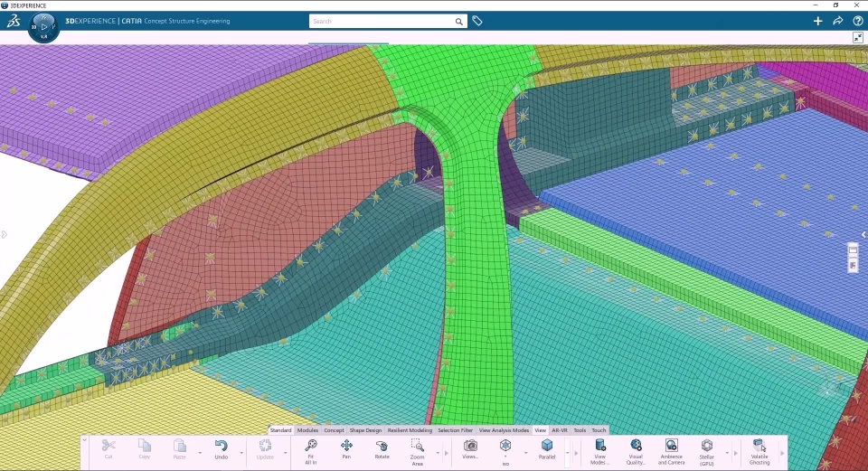Open View Modes
This screenshot has width=868, height=471.
(x=600, y=445)
